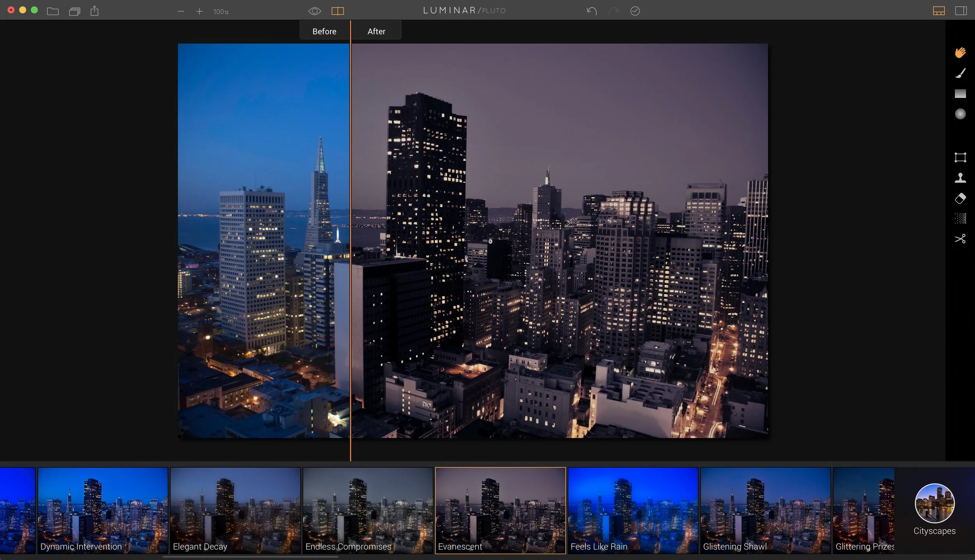Screen dimensions: 975x560
Task: Click the After label tab
Action: [376, 31]
